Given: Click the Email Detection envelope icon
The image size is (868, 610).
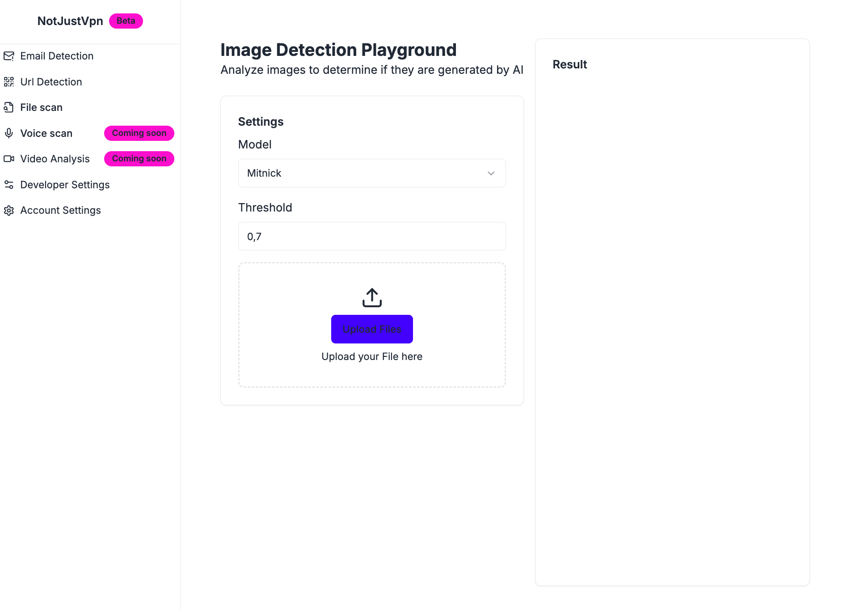Looking at the screenshot, I should pyautogui.click(x=9, y=56).
